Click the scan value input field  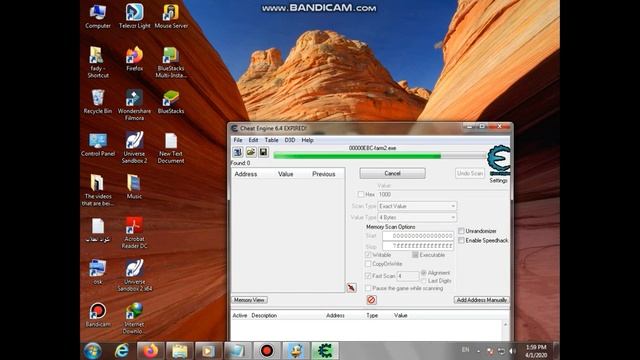442,195
